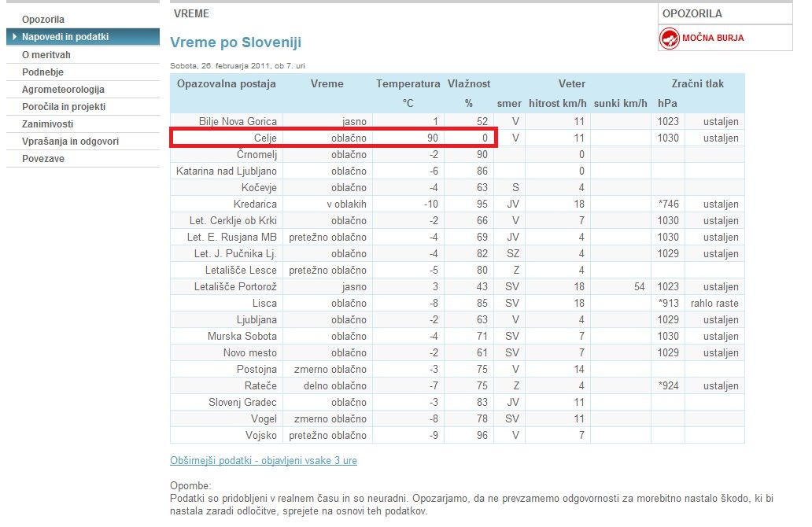Open Agrometeorologija in the sidebar

click(x=63, y=90)
